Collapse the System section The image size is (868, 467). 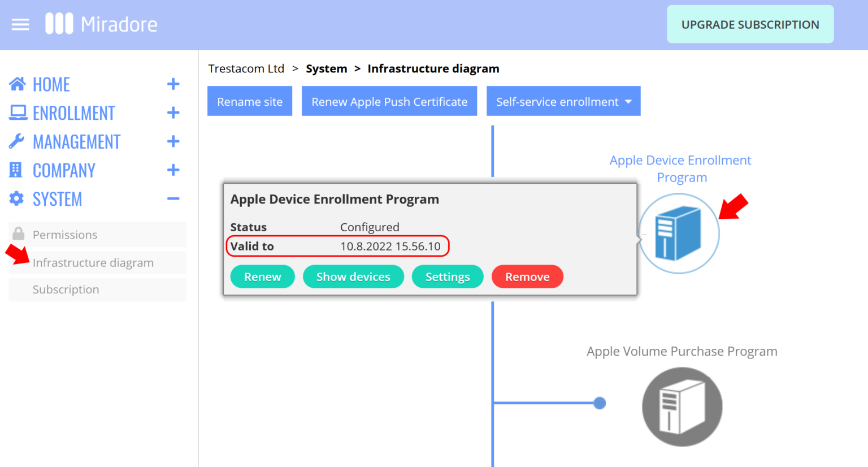coord(173,198)
